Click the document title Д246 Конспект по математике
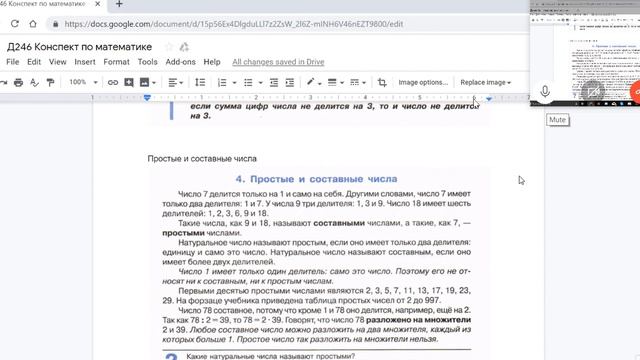 coord(79,47)
